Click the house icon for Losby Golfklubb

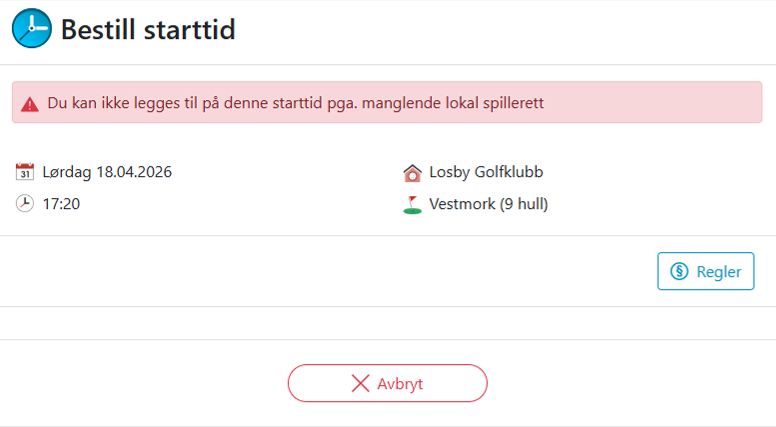[412, 172]
